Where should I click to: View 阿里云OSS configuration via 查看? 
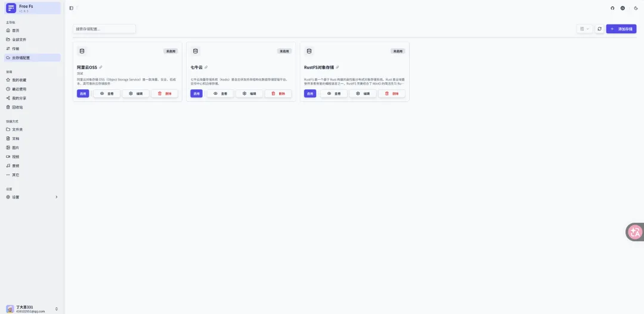pyautogui.click(x=107, y=94)
